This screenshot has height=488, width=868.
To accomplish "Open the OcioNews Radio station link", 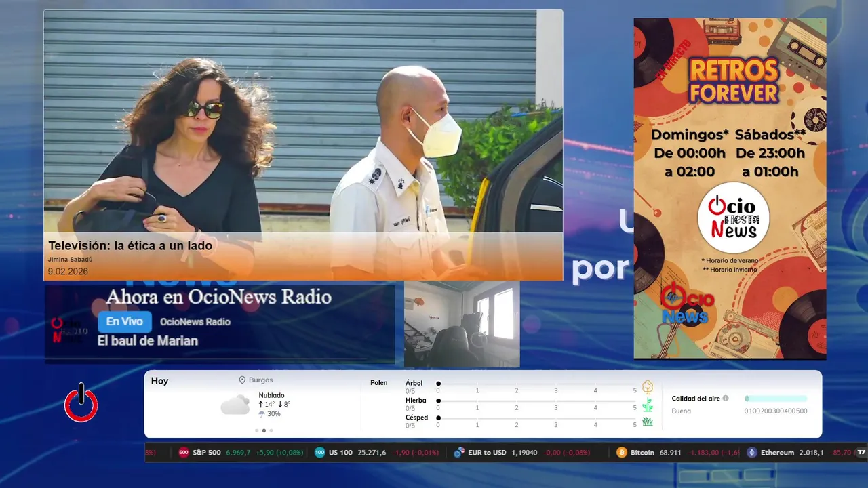I will [x=195, y=322].
